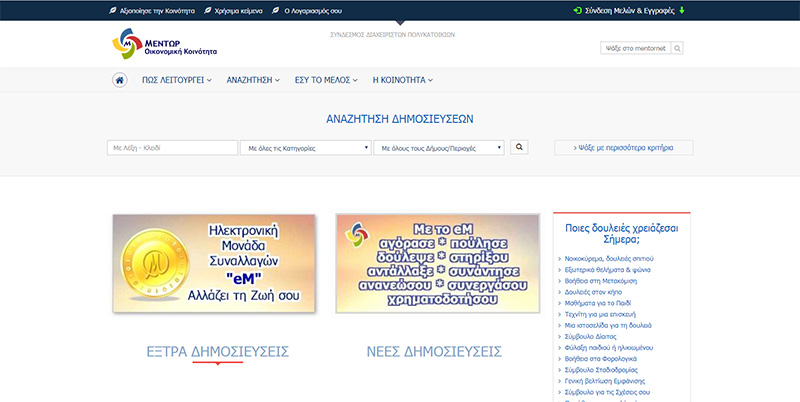800x402 pixels.
Task: Click Σύνδεση Μελών & Εγγραφές
Action: coord(630,11)
